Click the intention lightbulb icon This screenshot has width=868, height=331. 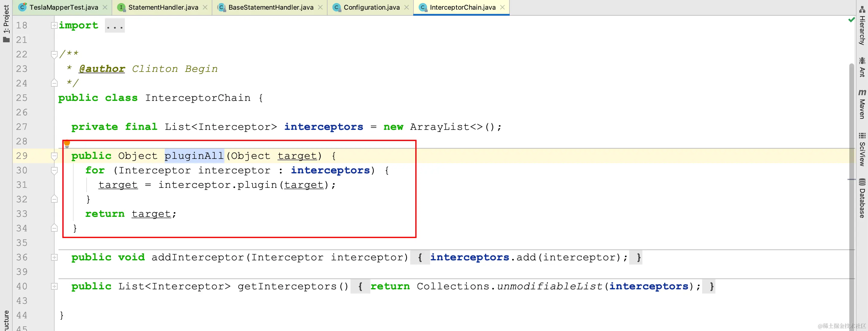pyautogui.click(x=67, y=144)
